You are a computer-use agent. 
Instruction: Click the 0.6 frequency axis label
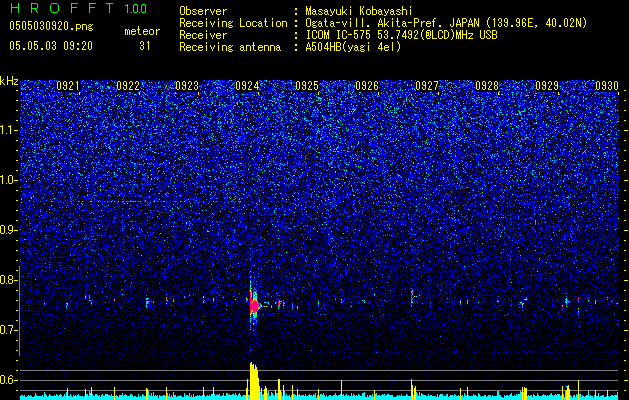click(x=9, y=380)
